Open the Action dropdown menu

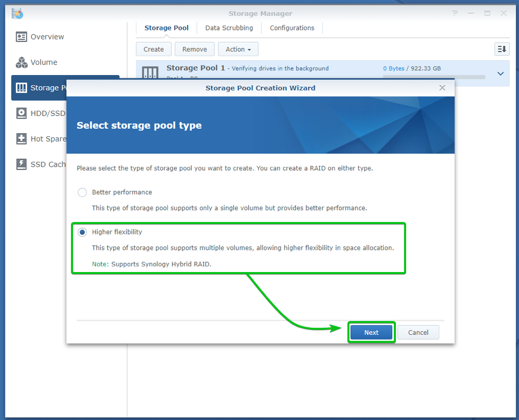point(238,50)
